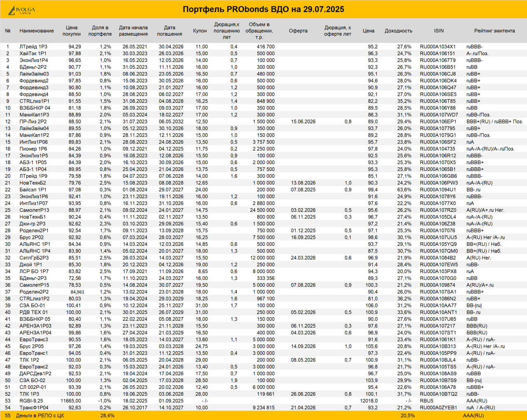Select the purchase price '11665,00'

click(71, 401)
